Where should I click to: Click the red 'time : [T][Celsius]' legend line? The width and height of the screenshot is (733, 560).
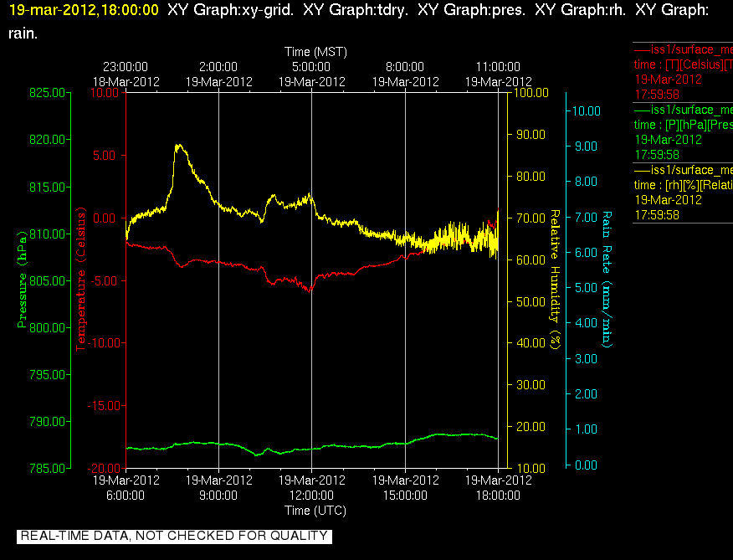(x=683, y=64)
